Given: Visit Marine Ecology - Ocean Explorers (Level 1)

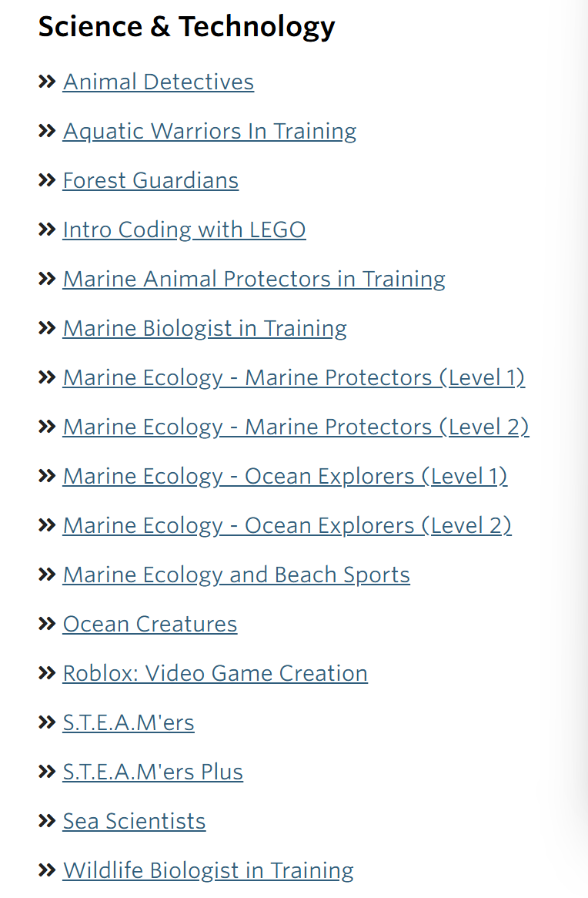Looking at the screenshot, I should pos(285,477).
